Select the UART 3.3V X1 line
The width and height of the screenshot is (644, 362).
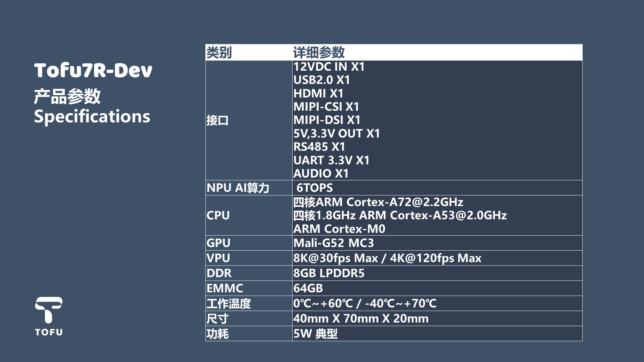point(331,160)
